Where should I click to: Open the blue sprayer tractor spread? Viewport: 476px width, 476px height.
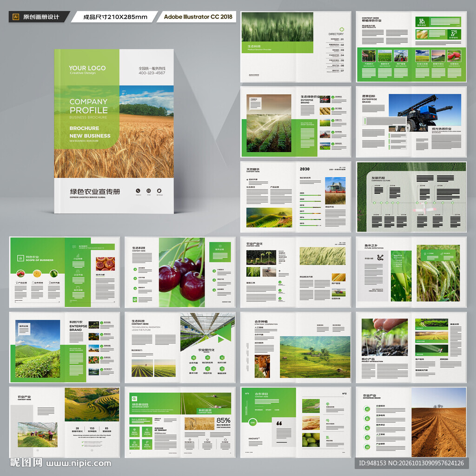point(411,122)
